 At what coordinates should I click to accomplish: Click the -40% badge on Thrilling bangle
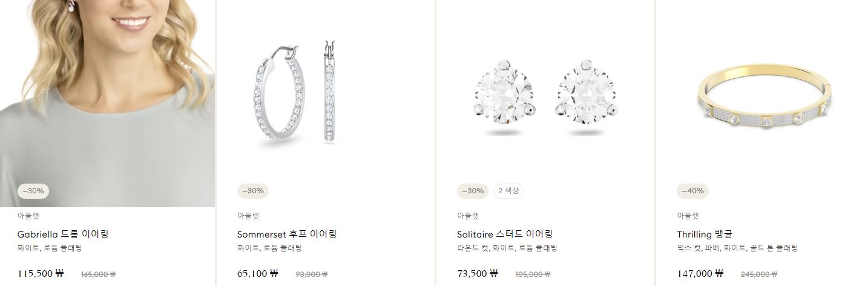tap(692, 191)
